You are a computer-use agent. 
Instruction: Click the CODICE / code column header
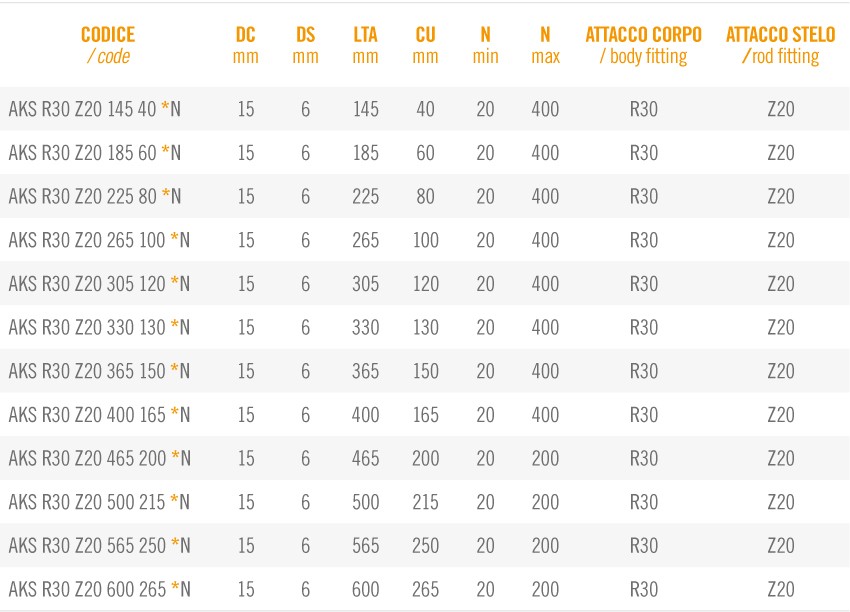click(x=108, y=45)
